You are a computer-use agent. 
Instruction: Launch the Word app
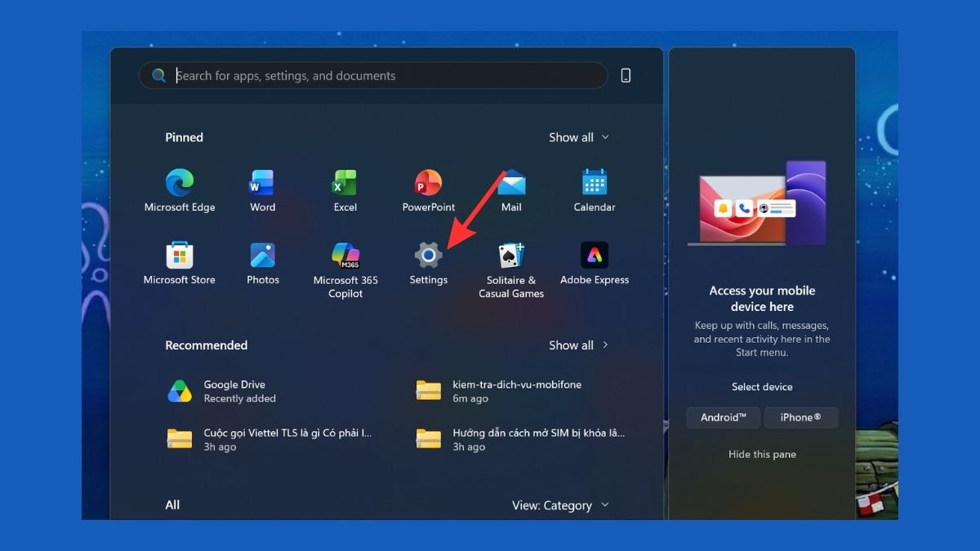(262, 190)
